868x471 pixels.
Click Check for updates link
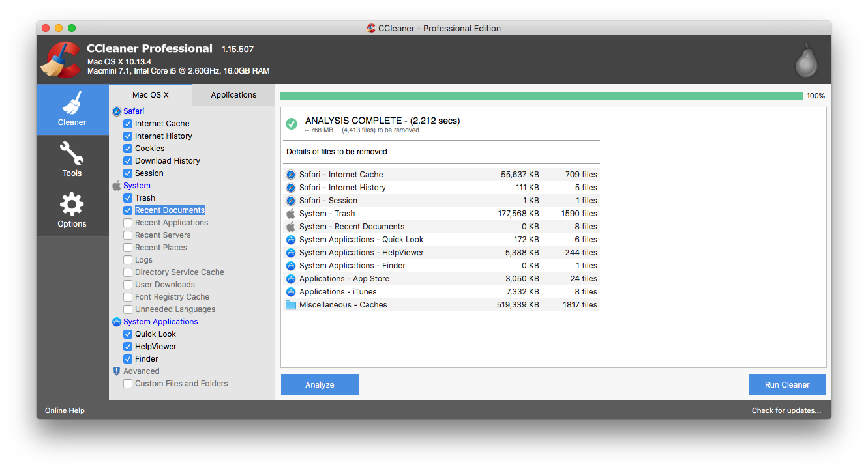click(x=786, y=410)
